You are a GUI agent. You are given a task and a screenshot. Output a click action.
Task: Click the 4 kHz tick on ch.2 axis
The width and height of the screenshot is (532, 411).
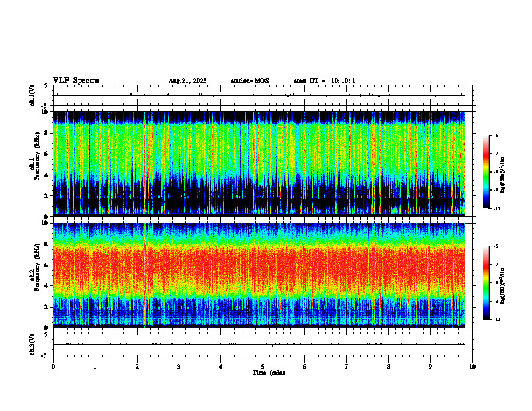[x=47, y=286]
